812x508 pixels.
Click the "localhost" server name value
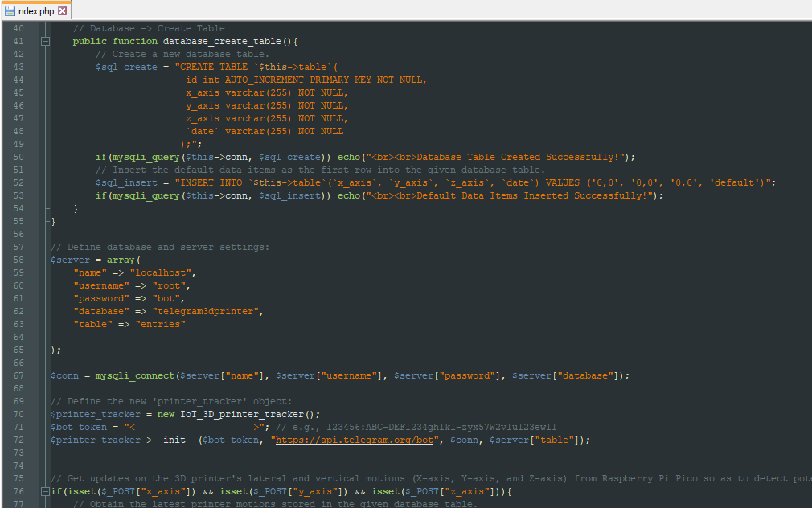[x=161, y=273]
